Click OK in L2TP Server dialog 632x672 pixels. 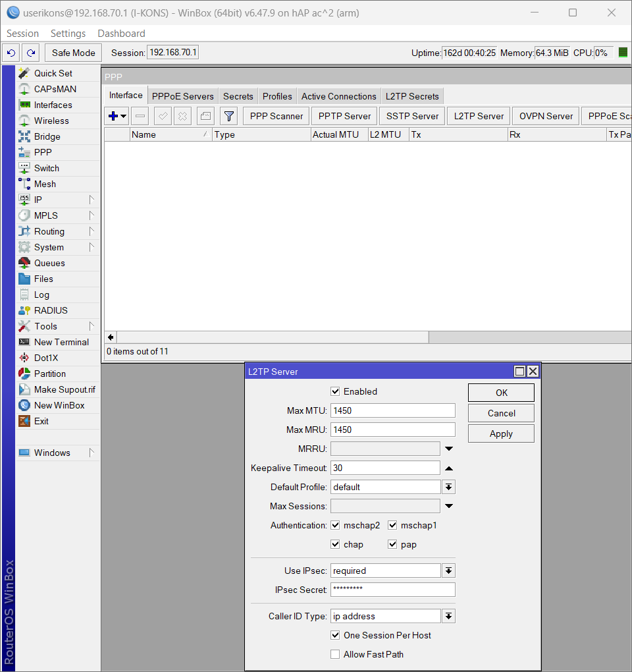point(501,393)
